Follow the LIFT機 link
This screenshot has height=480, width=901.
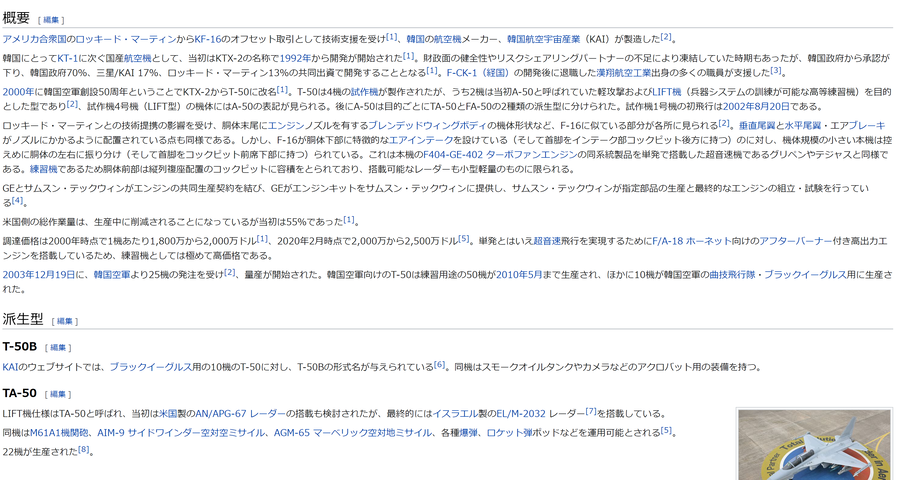pyautogui.click(x=667, y=92)
